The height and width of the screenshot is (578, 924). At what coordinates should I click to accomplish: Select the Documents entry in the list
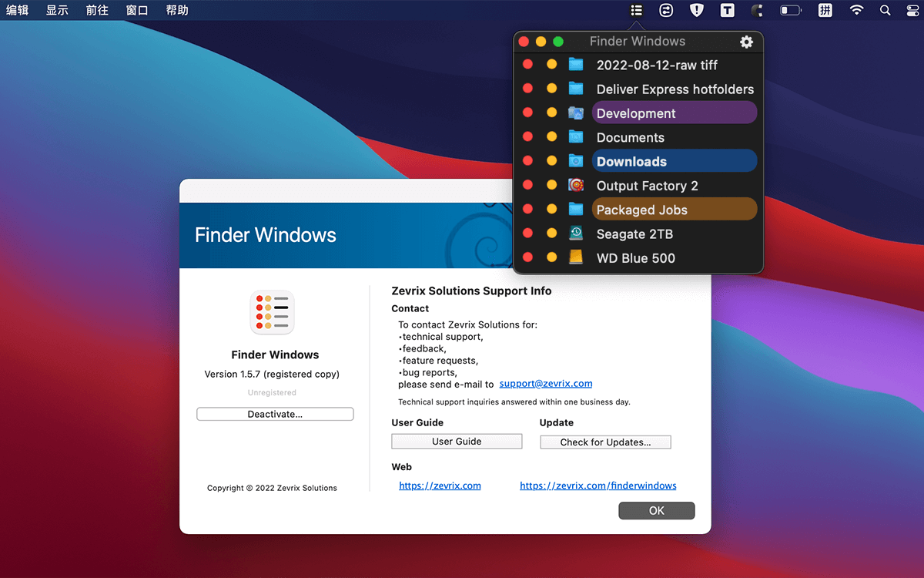630,137
